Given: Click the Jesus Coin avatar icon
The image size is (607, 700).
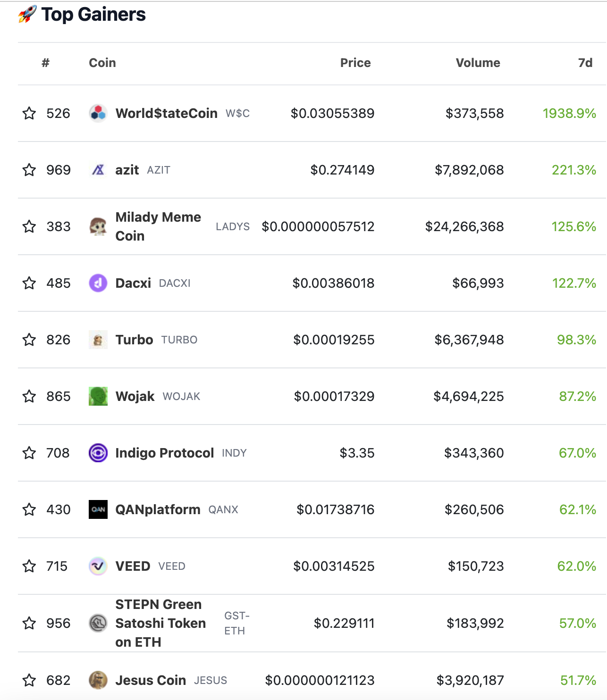Looking at the screenshot, I should point(98,680).
